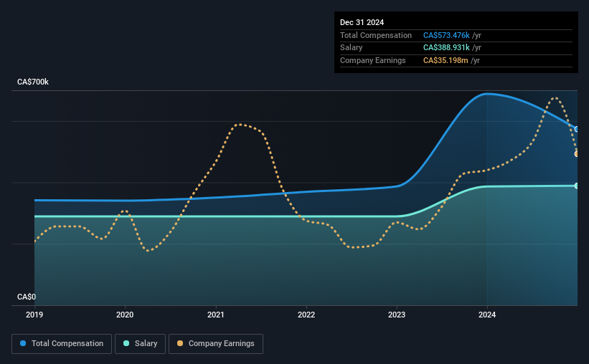The height and width of the screenshot is (364, 589).
Task: Click the 2022 x-axis label
Action: pos(306,315)
